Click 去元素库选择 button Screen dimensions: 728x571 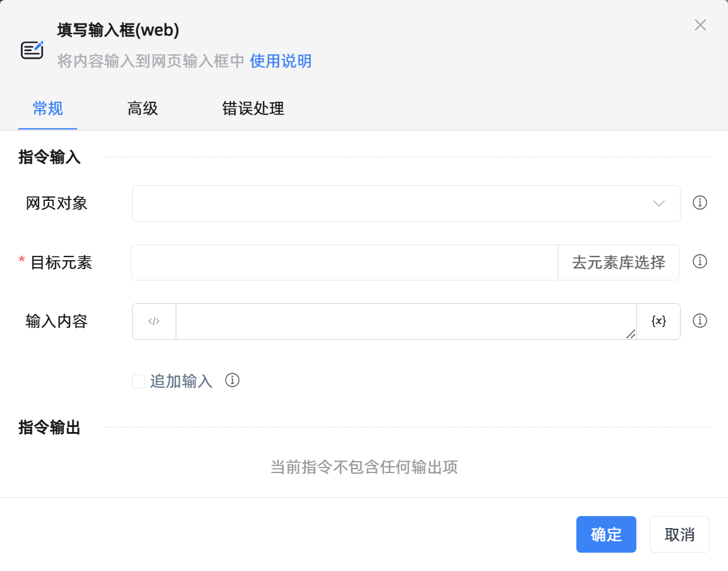point(619,262)
